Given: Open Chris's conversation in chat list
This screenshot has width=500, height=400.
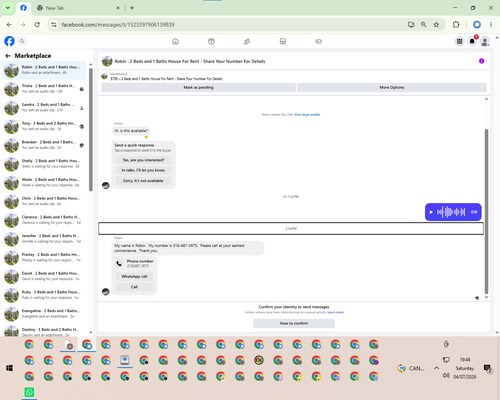Looking at the screenshot, I should pos(44,201).
